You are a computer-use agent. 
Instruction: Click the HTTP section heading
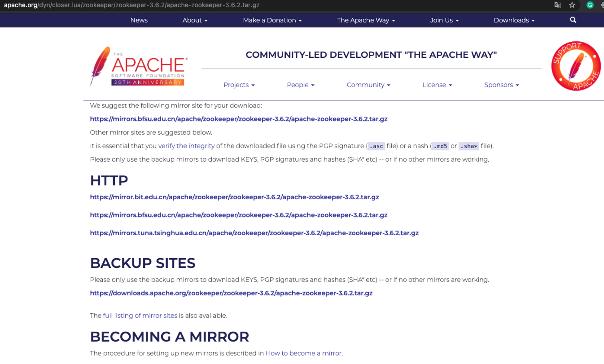(109, 181)
